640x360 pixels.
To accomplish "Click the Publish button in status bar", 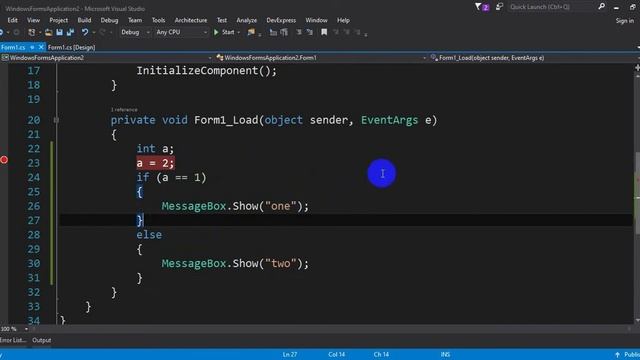I will pos(627,354).
